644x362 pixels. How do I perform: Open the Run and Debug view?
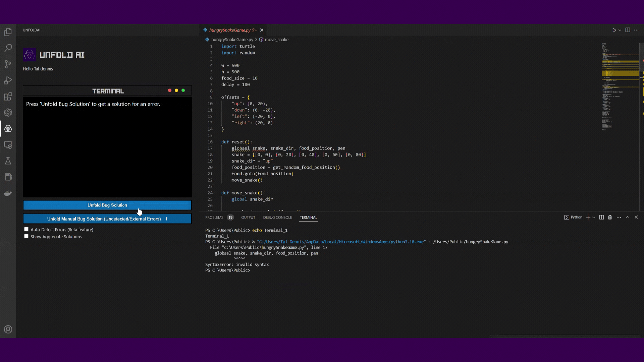[x=8, y=80]
